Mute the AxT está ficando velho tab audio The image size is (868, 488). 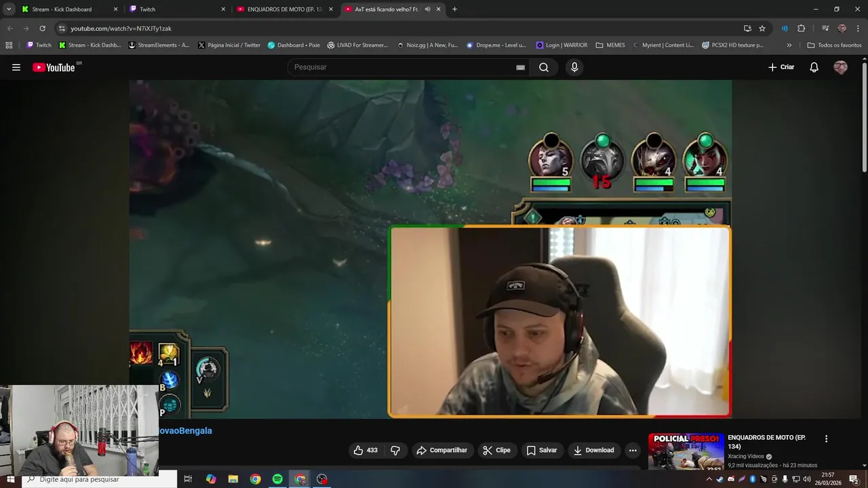tap(427, 9)
